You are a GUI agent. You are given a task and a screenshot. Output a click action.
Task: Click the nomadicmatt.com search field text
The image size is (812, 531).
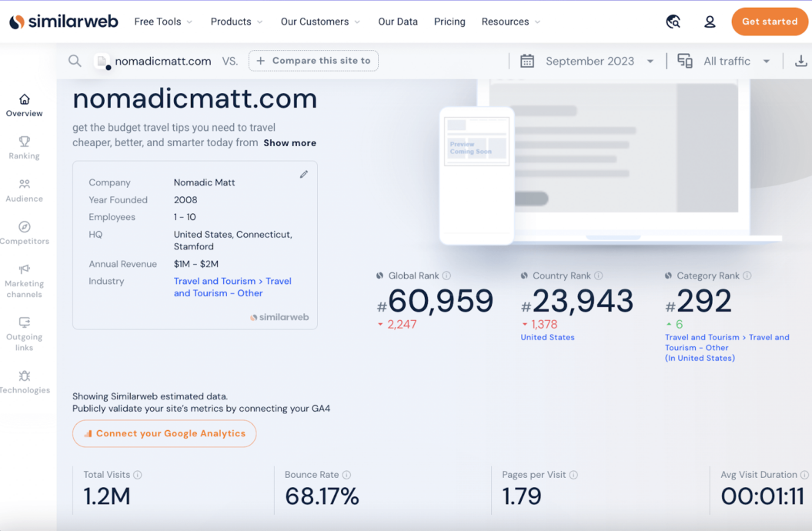pyautogui.click(x=163, y=61)
